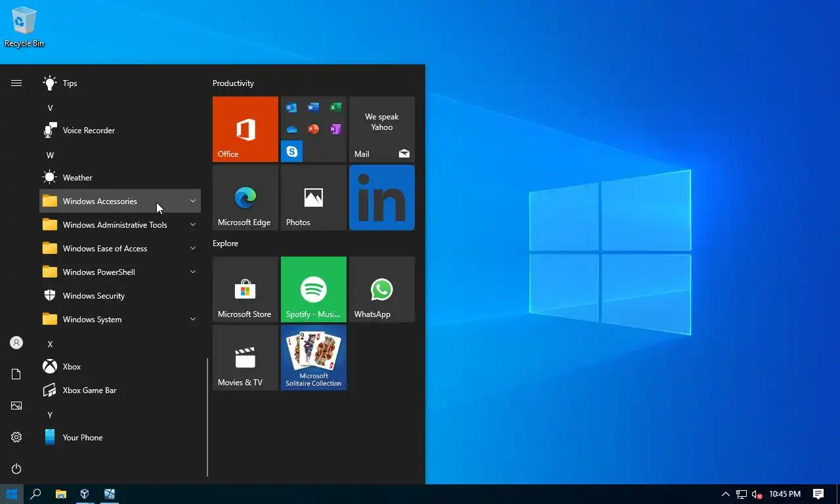
Task: Open the 10:45 PM clock
Action: pos(785,494)
